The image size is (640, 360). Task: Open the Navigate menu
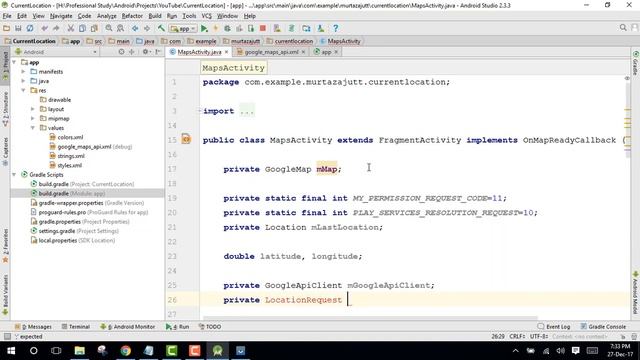pyautogui.click(x=61, y=16)
